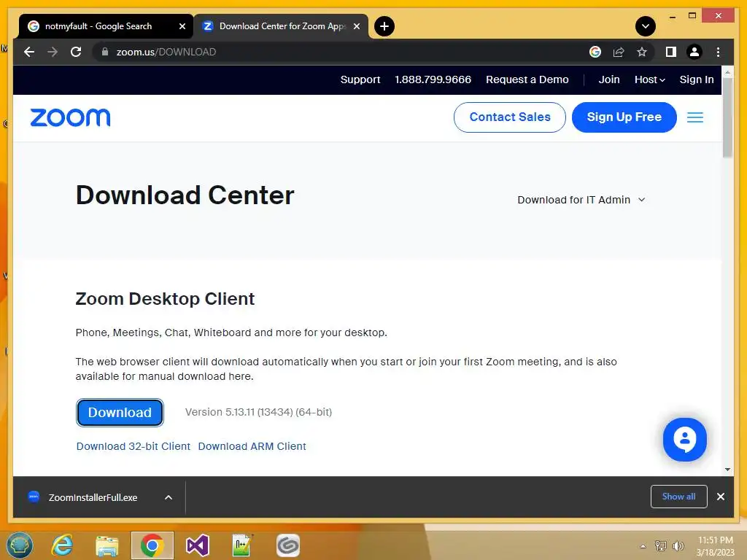Open File Explorer from the taskbar

[x=107, y=545]
